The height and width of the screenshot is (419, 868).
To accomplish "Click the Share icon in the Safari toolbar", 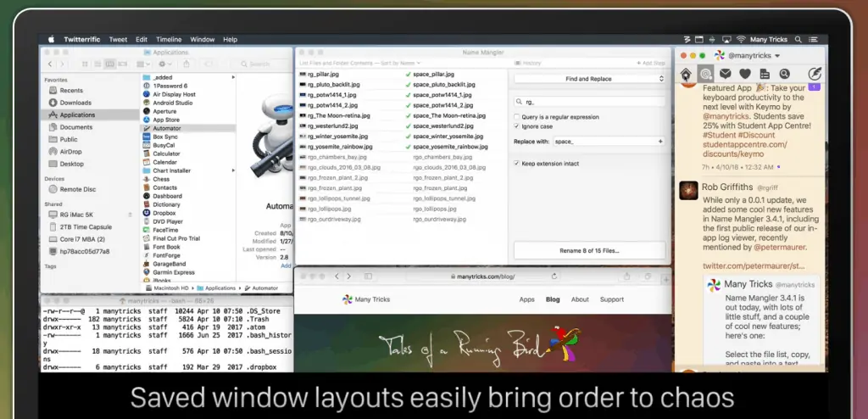I will tap(627, 276).
